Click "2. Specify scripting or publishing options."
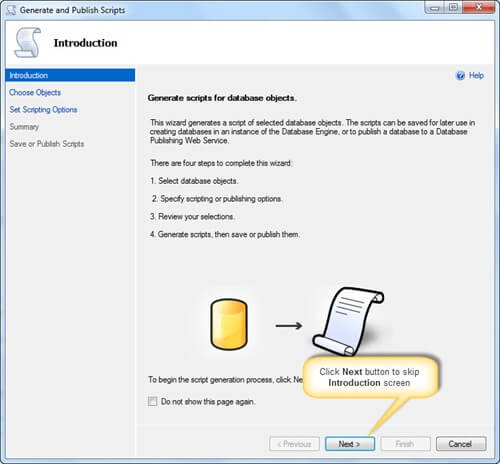Viewport: 500px width, 464px height. pos(217,199)
